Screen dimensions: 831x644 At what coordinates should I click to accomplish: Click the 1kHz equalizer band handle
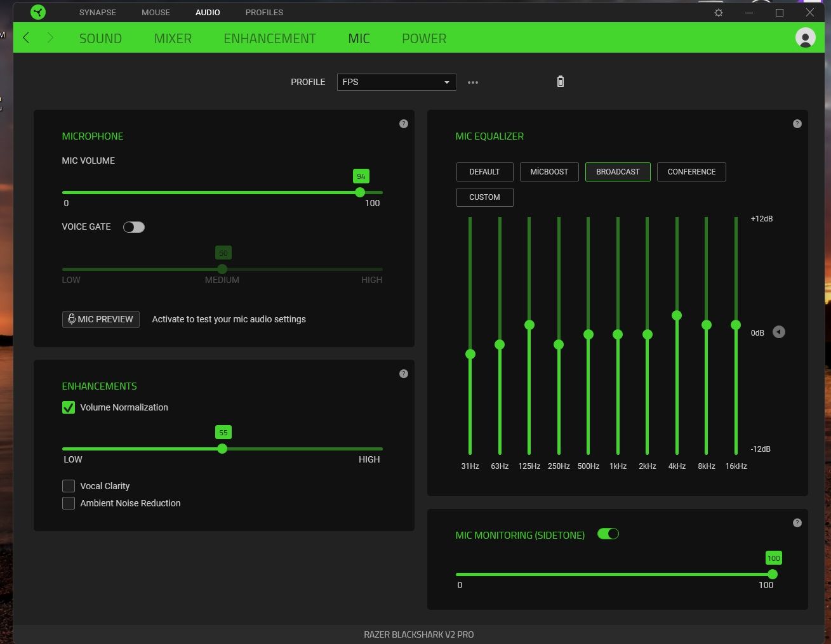(x=618, y=334)
